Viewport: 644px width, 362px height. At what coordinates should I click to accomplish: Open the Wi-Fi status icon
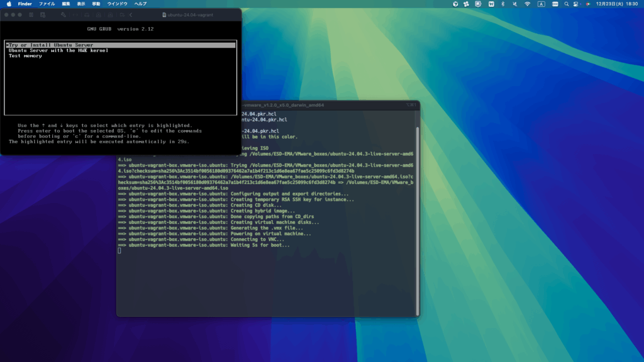click(527, 4)
